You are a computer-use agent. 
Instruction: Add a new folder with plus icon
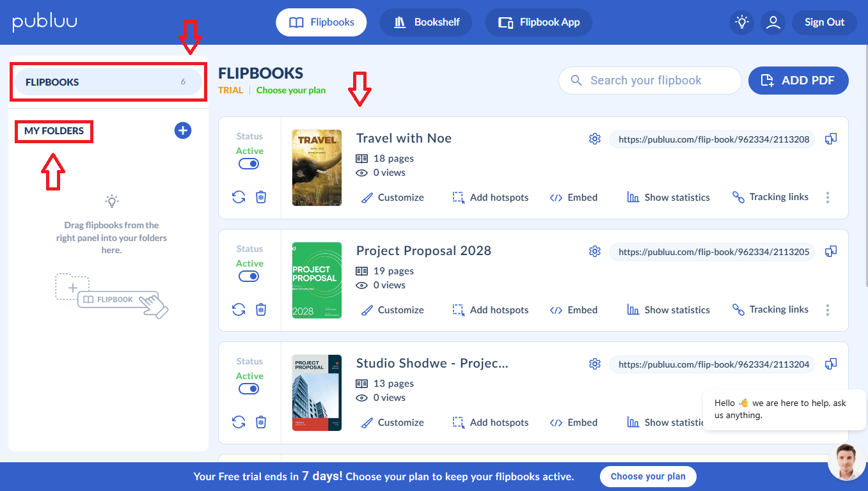pyautogui.click(x=183, y=130)
